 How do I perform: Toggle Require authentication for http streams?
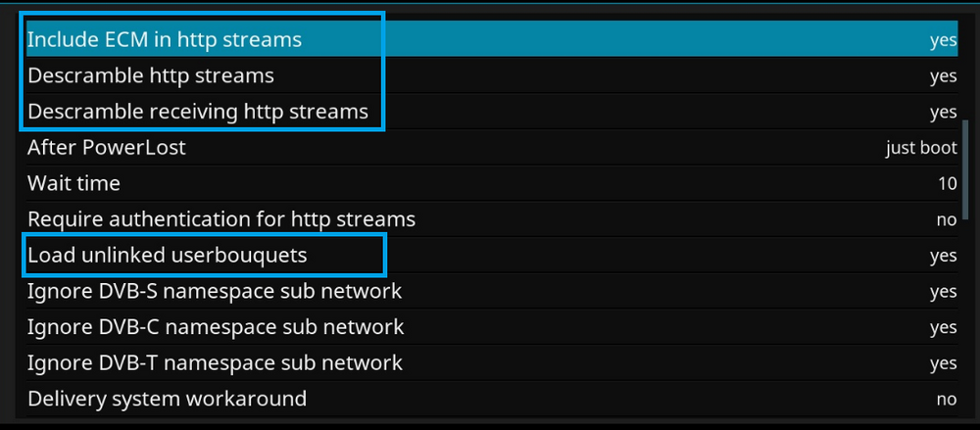(x=492, y=219)
